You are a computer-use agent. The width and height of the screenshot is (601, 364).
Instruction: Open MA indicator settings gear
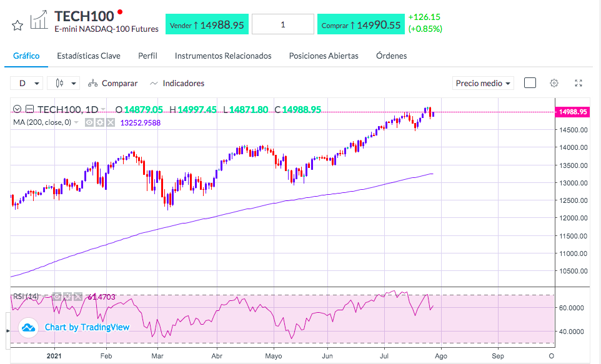100,122
